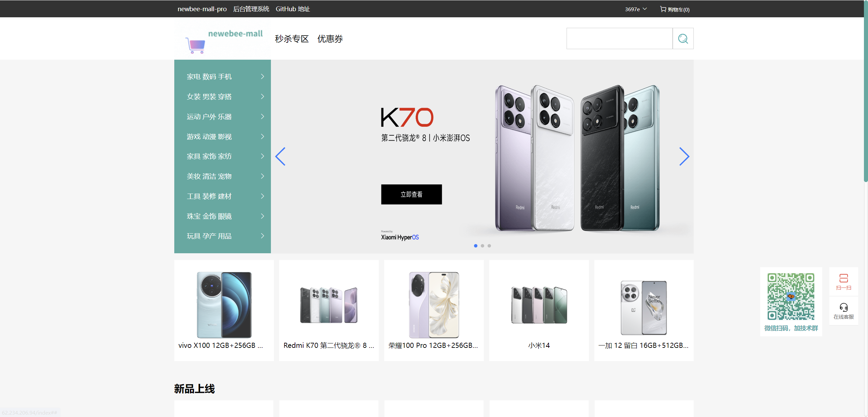Focus the product search input field
This screenshot has height=417, width=868.
619,39
